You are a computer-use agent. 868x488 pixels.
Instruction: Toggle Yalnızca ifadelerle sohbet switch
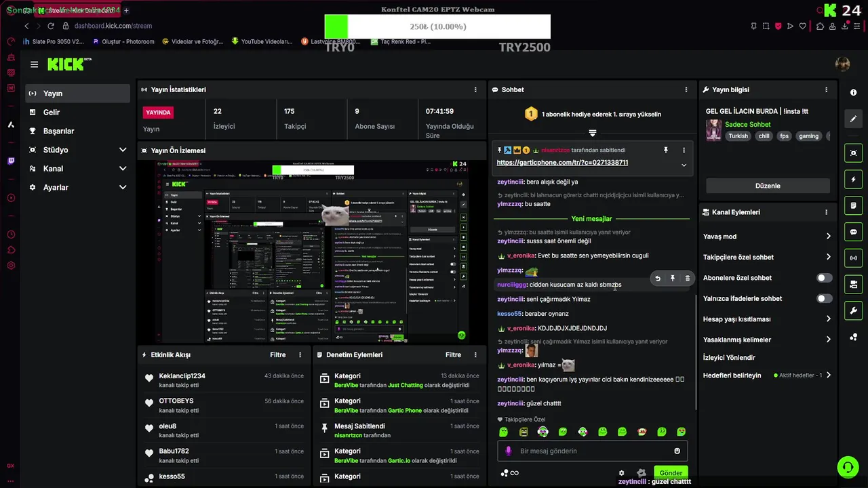(x=824, y=298)
